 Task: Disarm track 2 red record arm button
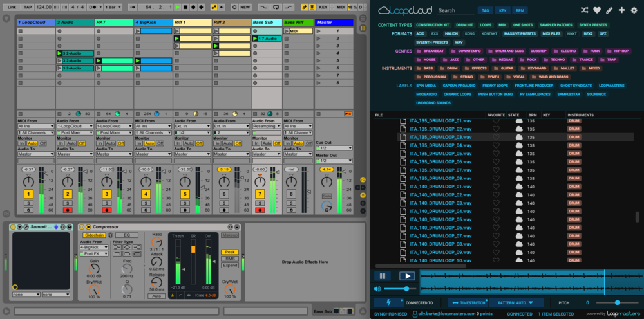point(68,210)
